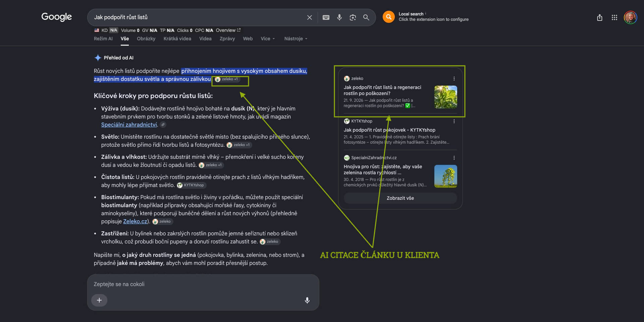
Task: Open three-dot menu for SpecialniZahradnictvi.cz source
Action: point(454,158)
